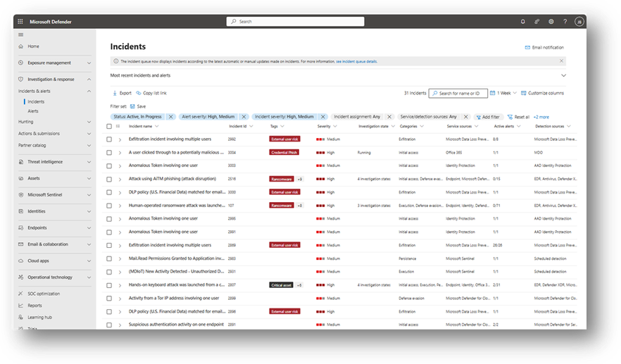This screenshot has height=364, width=621.
Task: Open Learning hub in sidebar
Action: tap(39, 318)
